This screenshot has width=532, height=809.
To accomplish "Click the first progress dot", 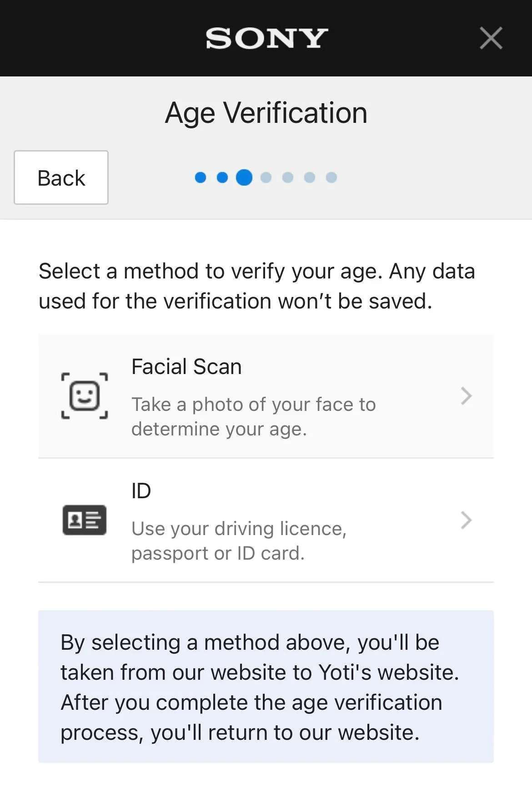I will (x=201, y=177).
